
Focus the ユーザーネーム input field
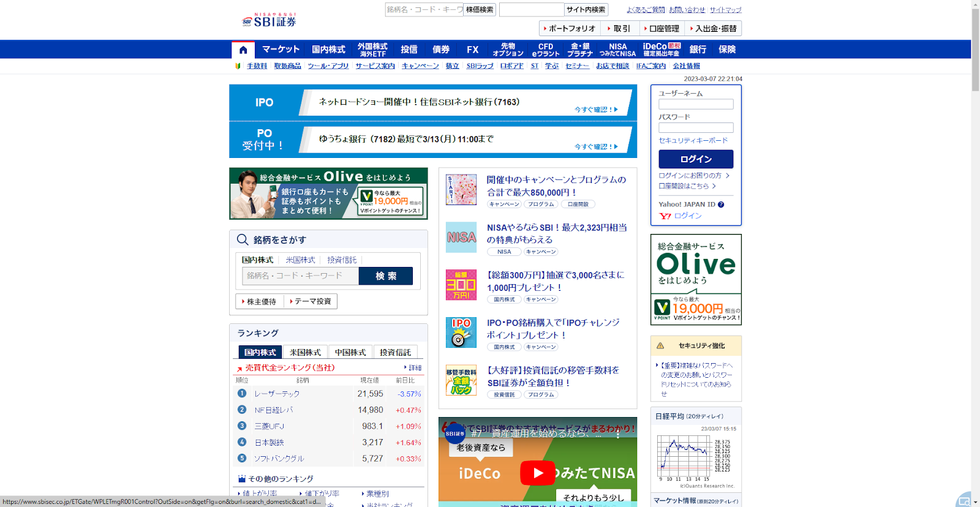click(696, 105)
